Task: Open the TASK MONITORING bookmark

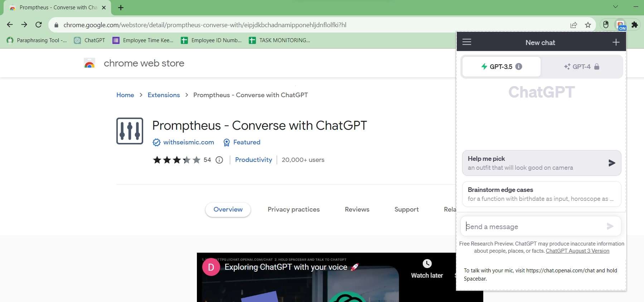Action: [x=280, y=40]
